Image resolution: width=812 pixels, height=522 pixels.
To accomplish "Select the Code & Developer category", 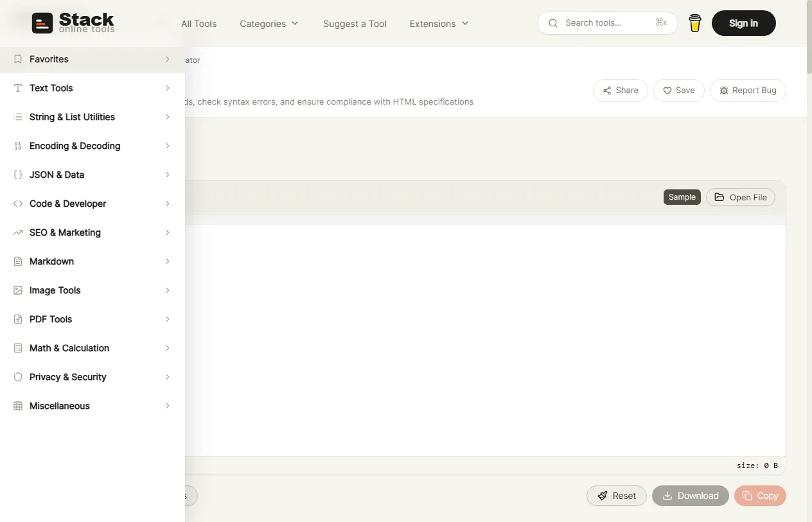I will coord(93,204).
